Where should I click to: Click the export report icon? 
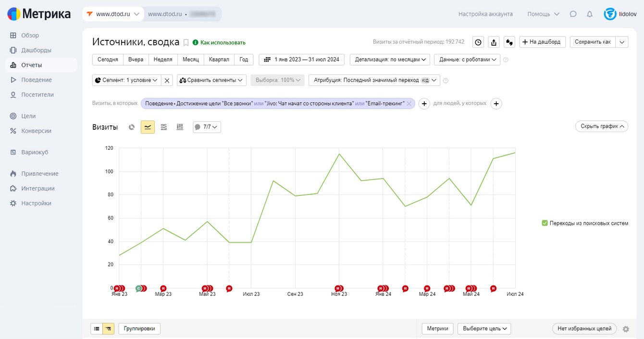coord(494,42)
